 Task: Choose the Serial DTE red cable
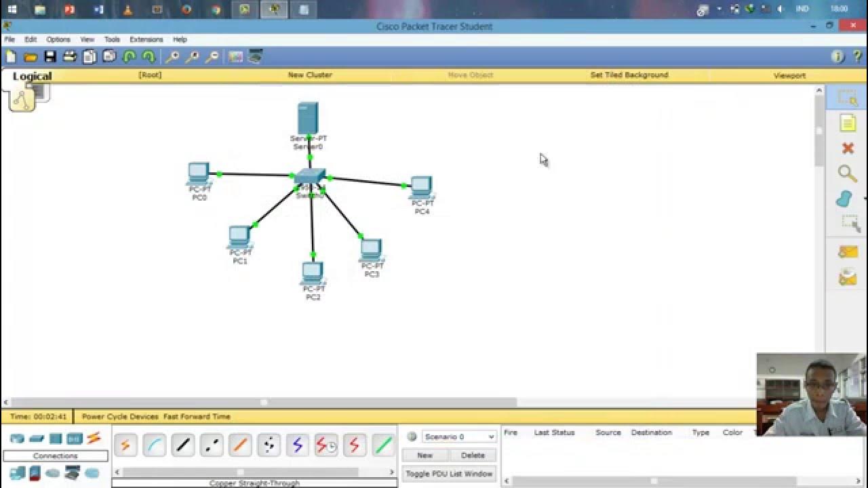click(x=354, y=445)
